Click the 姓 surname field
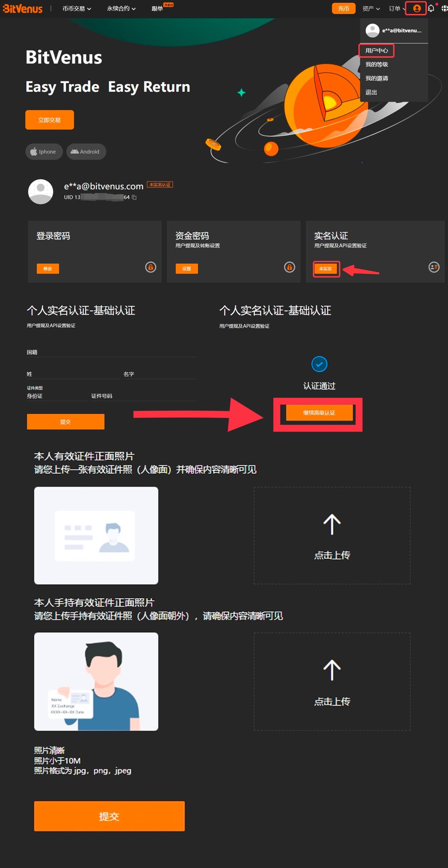 [x=73, y=374]
